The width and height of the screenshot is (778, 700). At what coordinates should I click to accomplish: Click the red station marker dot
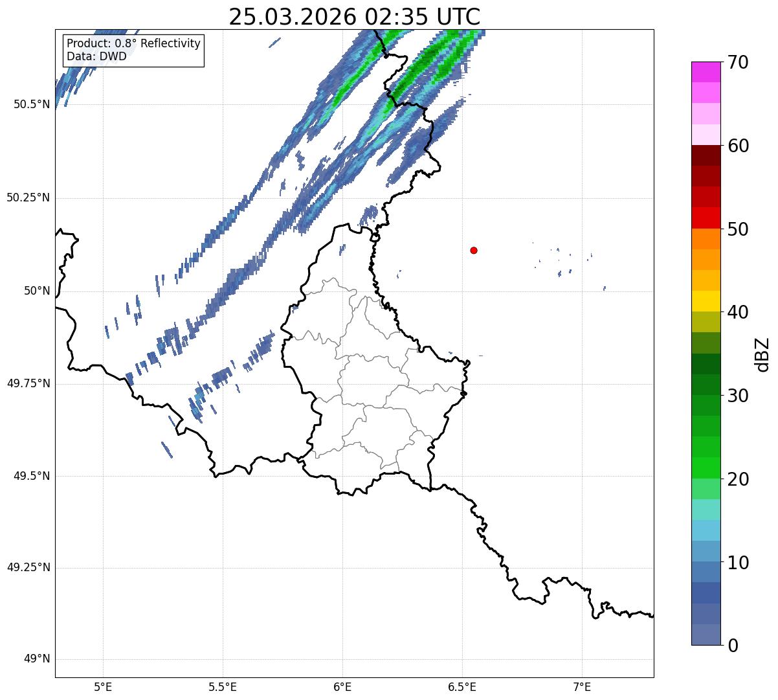[474, 250]
